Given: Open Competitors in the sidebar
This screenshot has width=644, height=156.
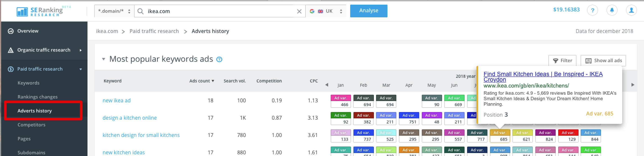Looking at the screenshot, I should click(x=32, y=125).
